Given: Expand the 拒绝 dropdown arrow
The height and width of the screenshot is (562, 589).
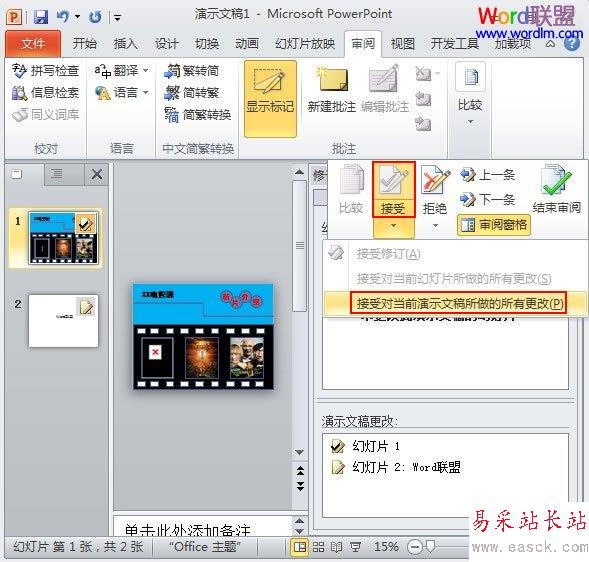Looking at the screenshot, I should pos(435,226).
